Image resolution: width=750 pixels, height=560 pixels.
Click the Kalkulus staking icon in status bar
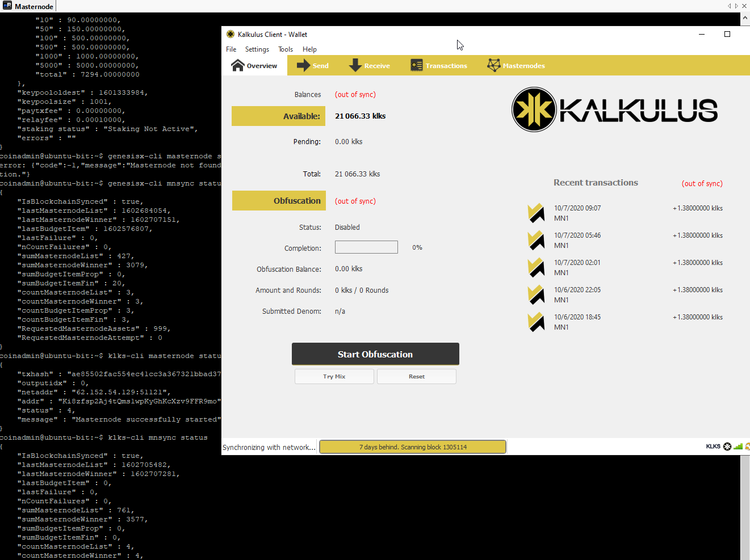click(727, 447)
